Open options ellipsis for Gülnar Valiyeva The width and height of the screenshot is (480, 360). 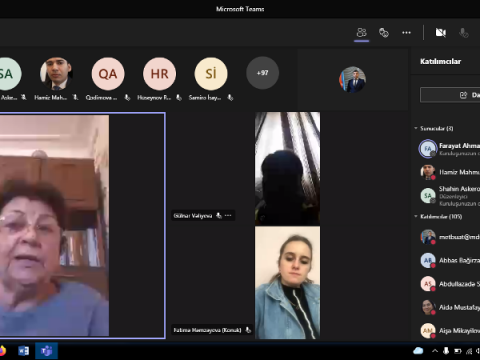tap(228, 216)
